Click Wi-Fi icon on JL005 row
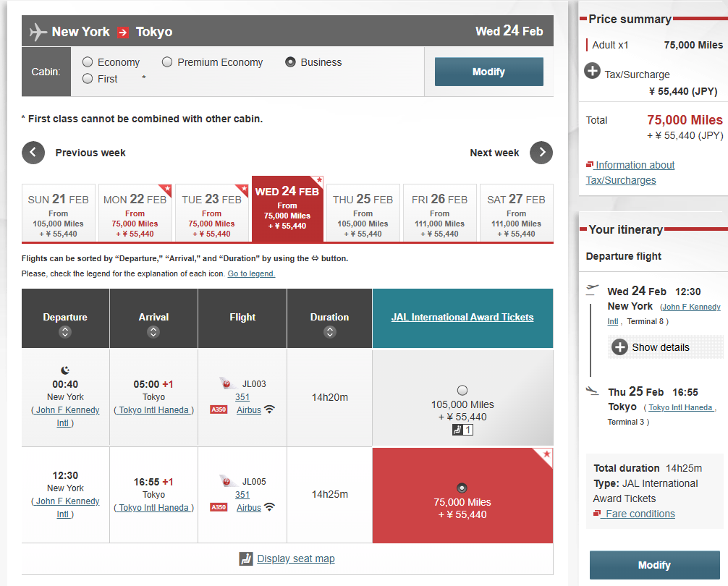Image resolution: width=728 pixels, height=586 pixels. coord(269,507)
